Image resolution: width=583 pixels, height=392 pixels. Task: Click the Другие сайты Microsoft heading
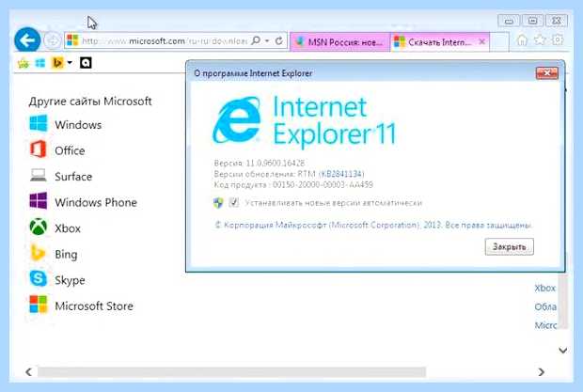(90, 102)
